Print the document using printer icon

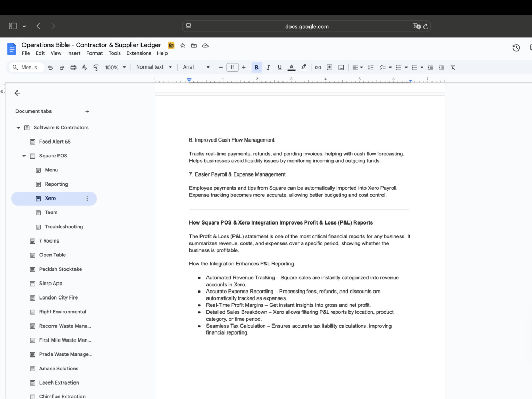tap(73, 68)
